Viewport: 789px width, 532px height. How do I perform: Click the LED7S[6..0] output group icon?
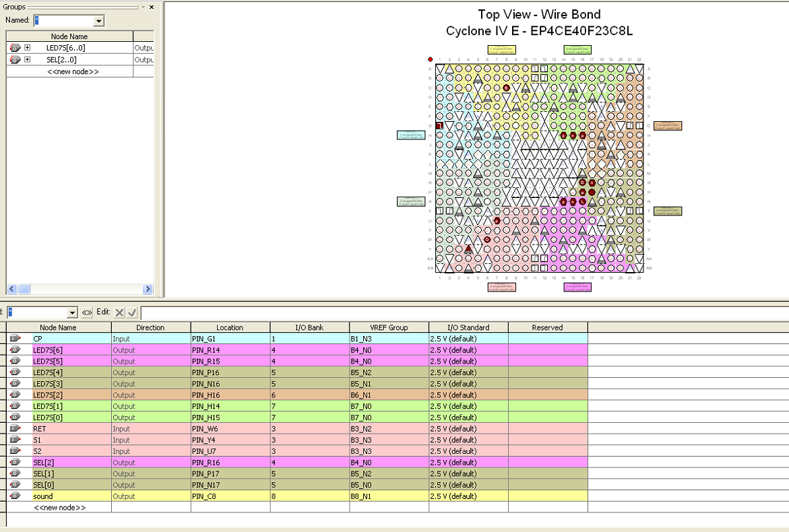point(15,48)
